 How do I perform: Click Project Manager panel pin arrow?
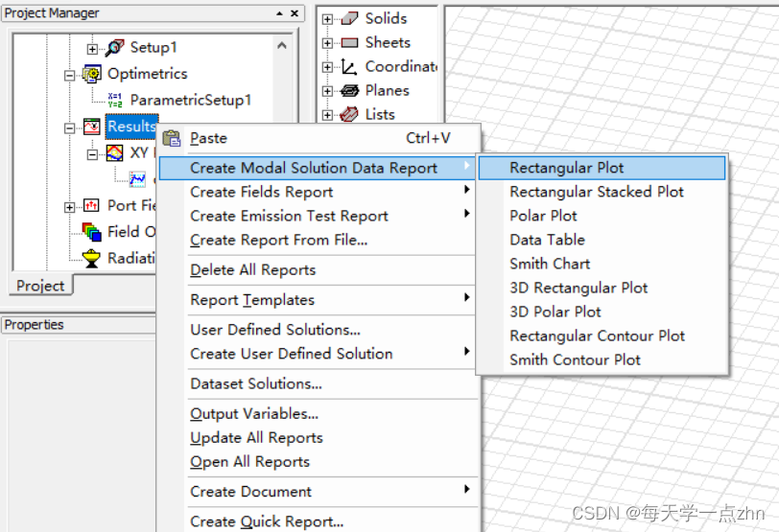[x=280, y=13]
